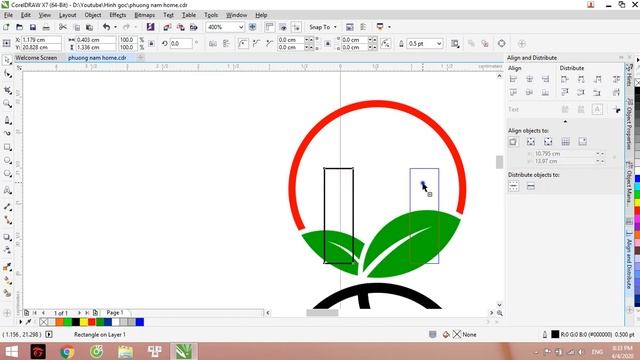Select the Rectangle tool
This screenshot has width=640, height=360.
click(7, 147)
